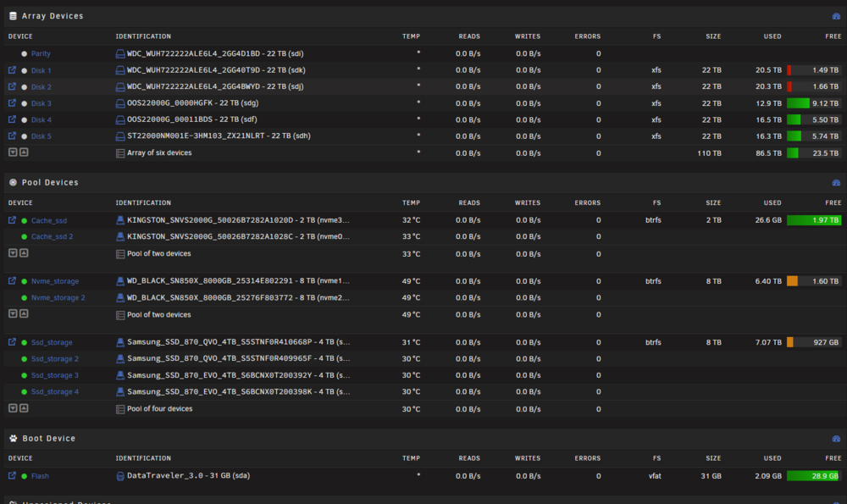Click the Parity status indicator dot

click(25, 54)
